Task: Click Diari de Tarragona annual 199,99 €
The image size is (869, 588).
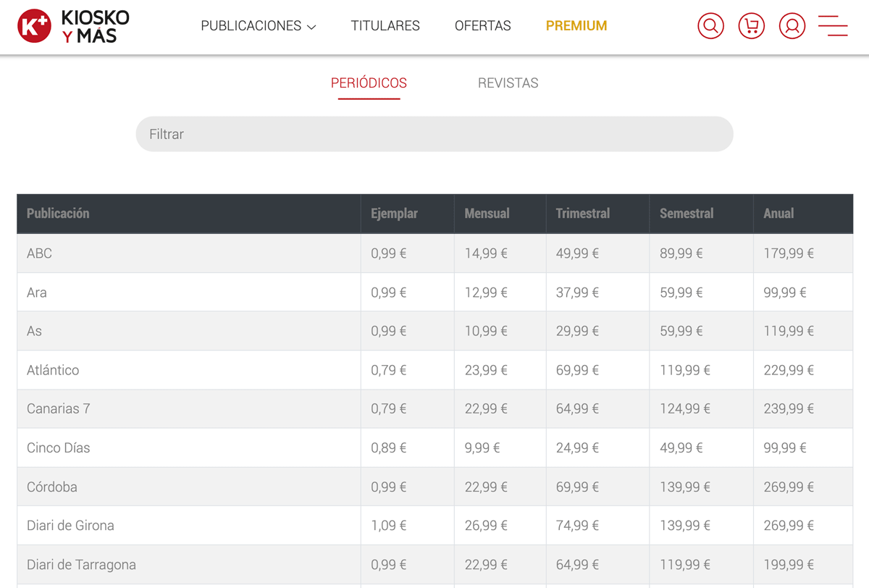Action: pyautogui.click(x=789, y=564)
